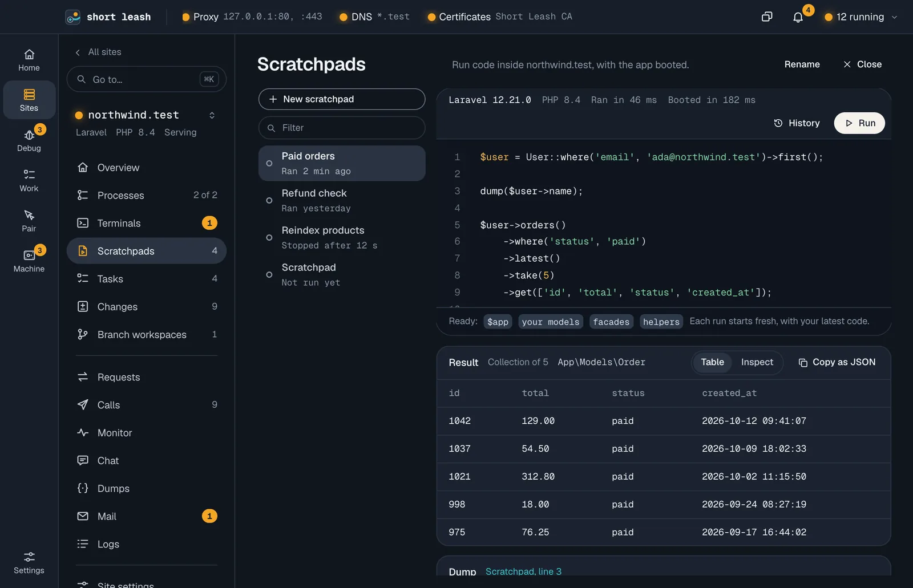The height and width of the screenshot is (588, 913).
Task: Select the Refund check scratchpad
Action: pyautogui.click(x=342, y=200)
